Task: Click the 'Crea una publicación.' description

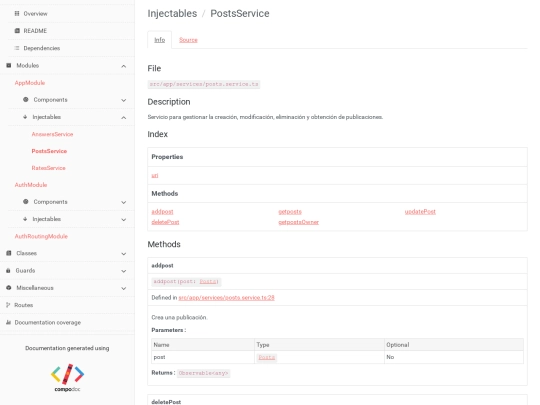Action: coord(179,317)
